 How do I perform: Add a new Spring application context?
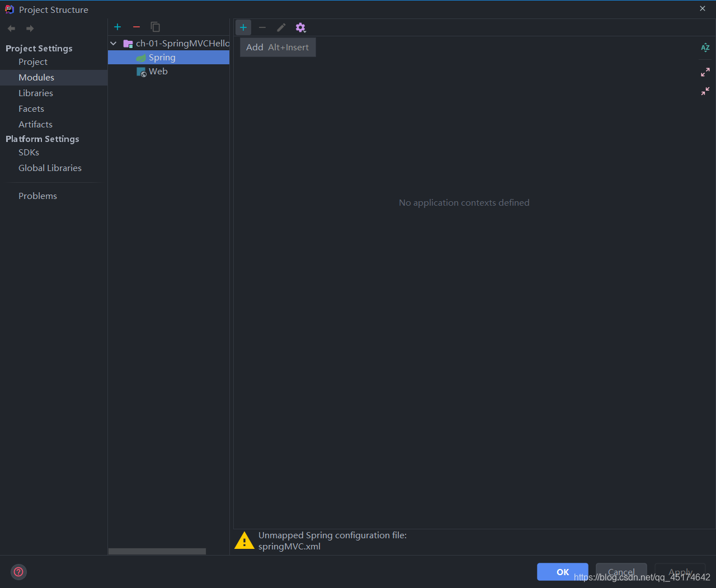pyautogui.click(x=243, y=27)
